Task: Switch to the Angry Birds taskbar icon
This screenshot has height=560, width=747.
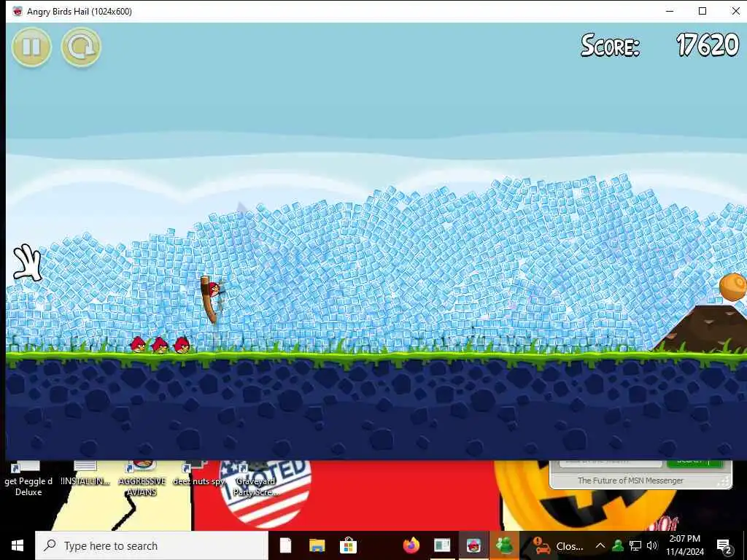Action: tap(473, 545)
